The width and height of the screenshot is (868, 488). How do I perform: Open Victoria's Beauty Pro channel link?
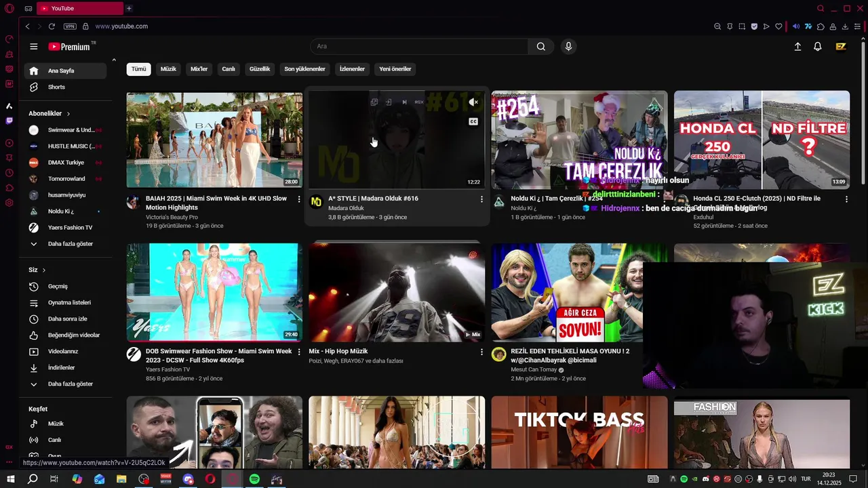tap(172, 217)
